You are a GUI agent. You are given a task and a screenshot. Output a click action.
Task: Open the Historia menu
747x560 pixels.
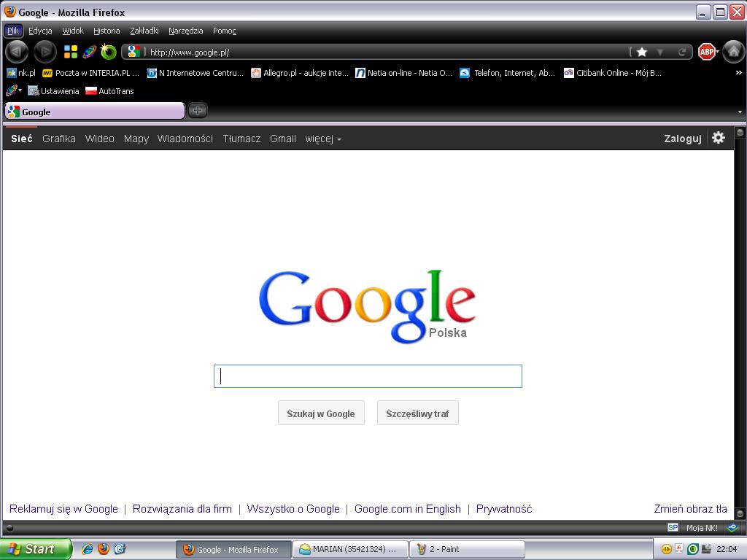click(x=107, y=31)
